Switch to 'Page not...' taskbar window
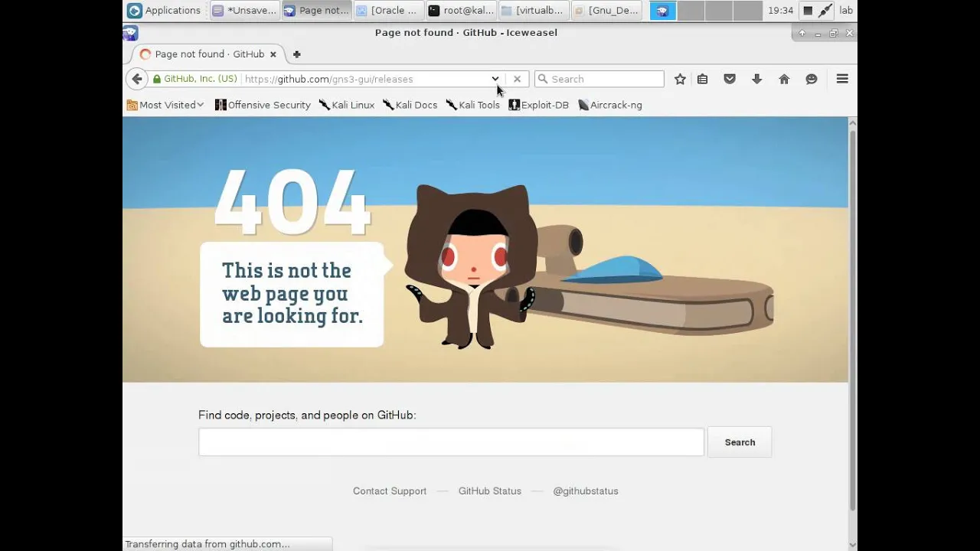Viewport: 980px width, 551px height. 315,10
